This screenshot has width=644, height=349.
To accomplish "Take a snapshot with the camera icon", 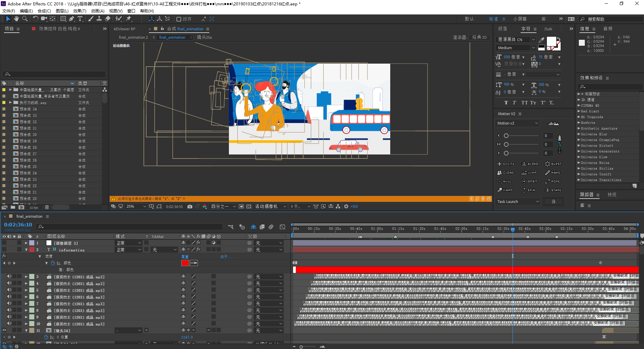I will [x=190, y=206].
